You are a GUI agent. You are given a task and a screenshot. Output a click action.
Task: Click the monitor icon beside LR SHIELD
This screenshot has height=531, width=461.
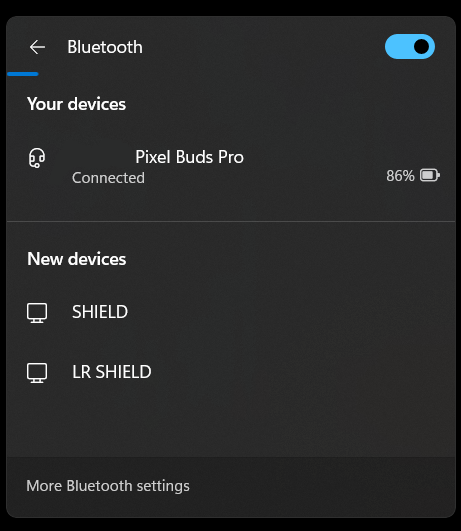37,373
